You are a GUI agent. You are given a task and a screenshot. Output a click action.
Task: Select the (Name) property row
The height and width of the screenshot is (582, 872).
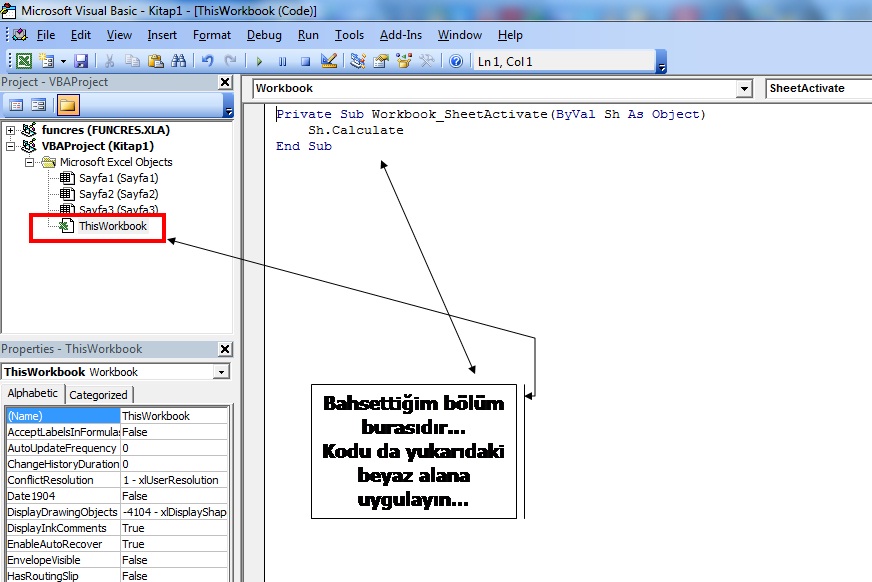tap(117, 416)
